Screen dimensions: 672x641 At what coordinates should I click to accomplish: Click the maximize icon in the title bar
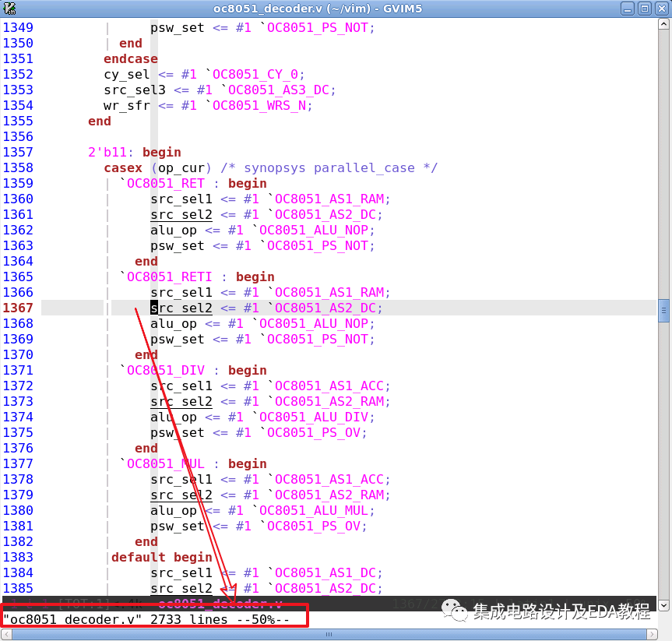coord(645,9)
